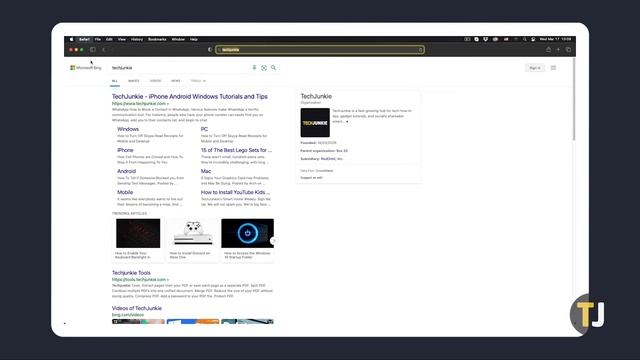
Task: Go back with Safari back arrow
Action: coord(104,50)
